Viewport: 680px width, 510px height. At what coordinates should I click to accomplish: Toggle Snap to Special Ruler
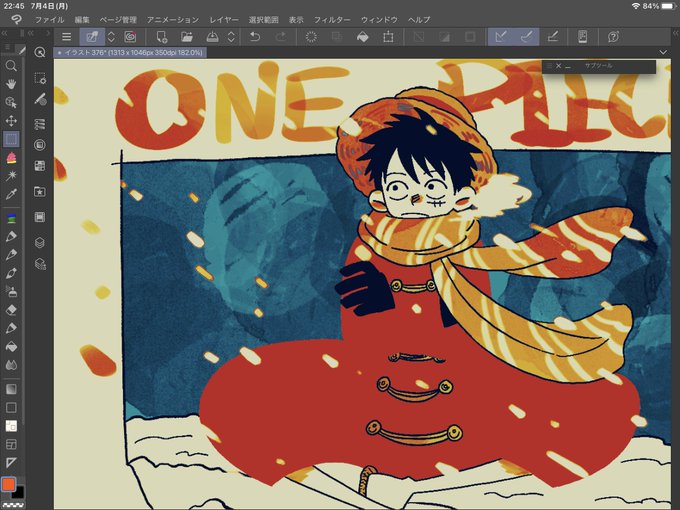click(x=526, y=37)
